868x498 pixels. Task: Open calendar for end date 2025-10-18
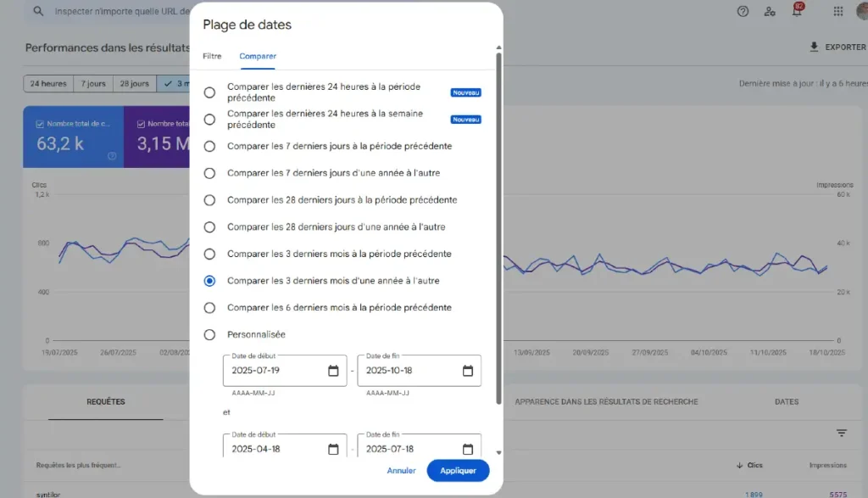click(468, 371)
